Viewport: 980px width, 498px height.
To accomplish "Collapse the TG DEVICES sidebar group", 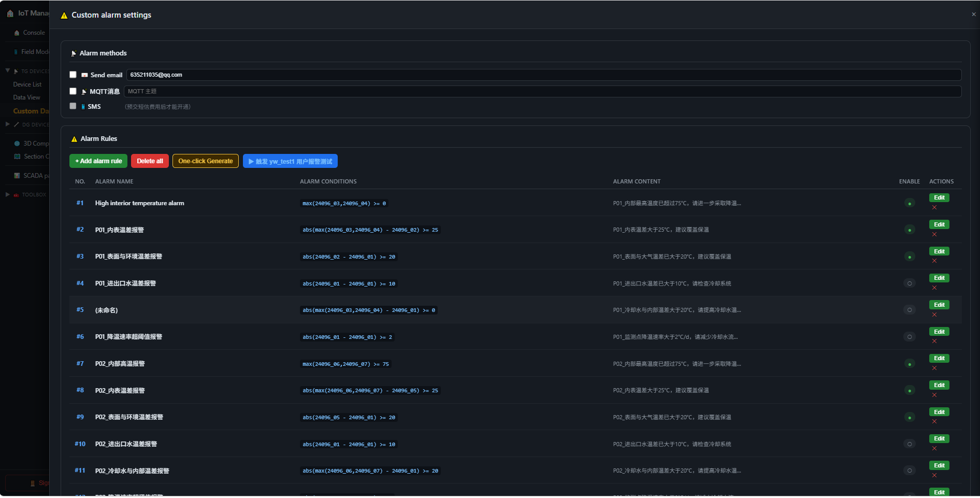I will coord(8,70).
